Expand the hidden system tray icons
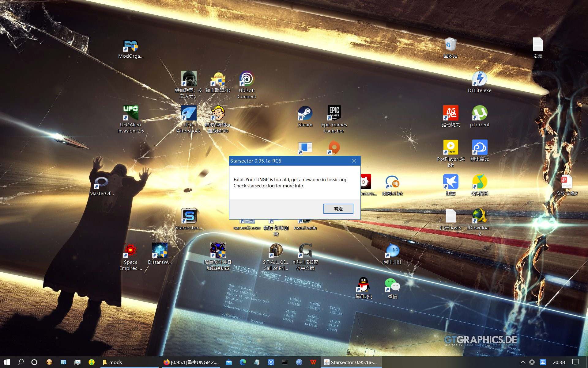Viewport: 588px width, 368px height. click(523, 362)
